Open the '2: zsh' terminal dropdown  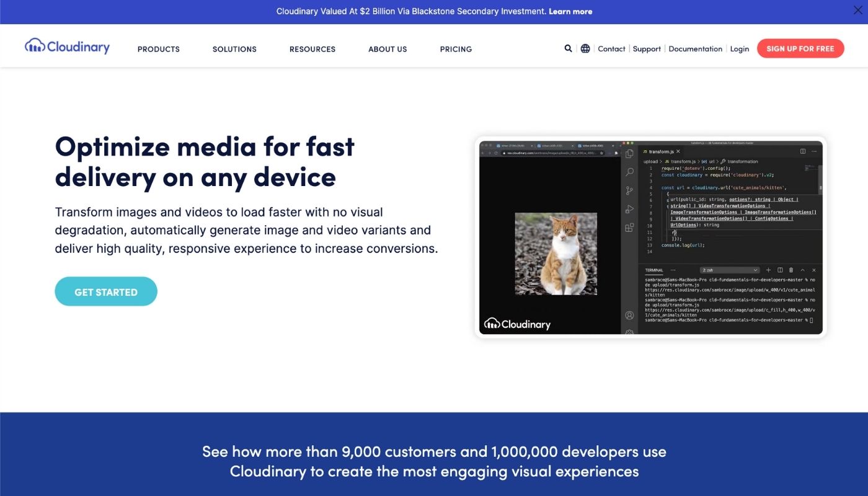pyautogui.click(x=730, y=270)
